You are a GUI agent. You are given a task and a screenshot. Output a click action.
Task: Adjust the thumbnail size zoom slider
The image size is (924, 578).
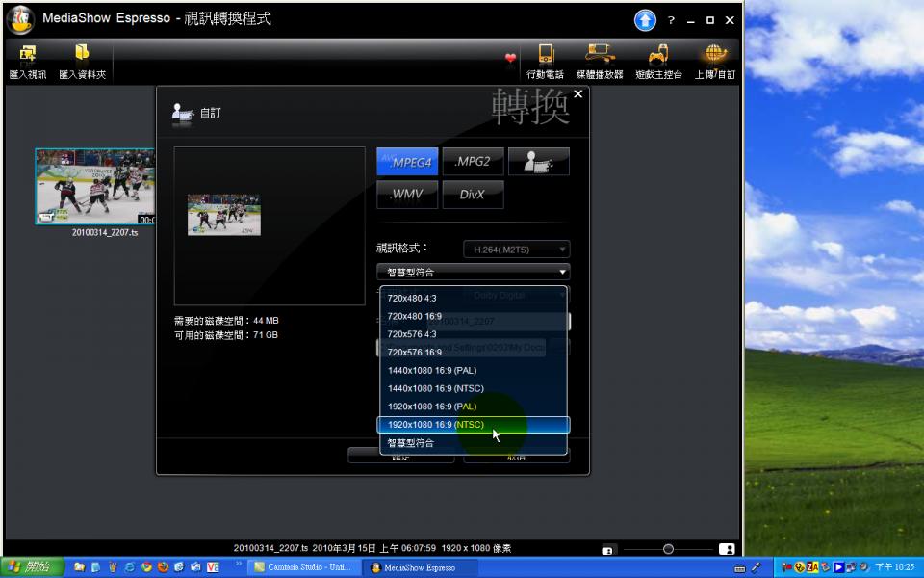[668, 549]
